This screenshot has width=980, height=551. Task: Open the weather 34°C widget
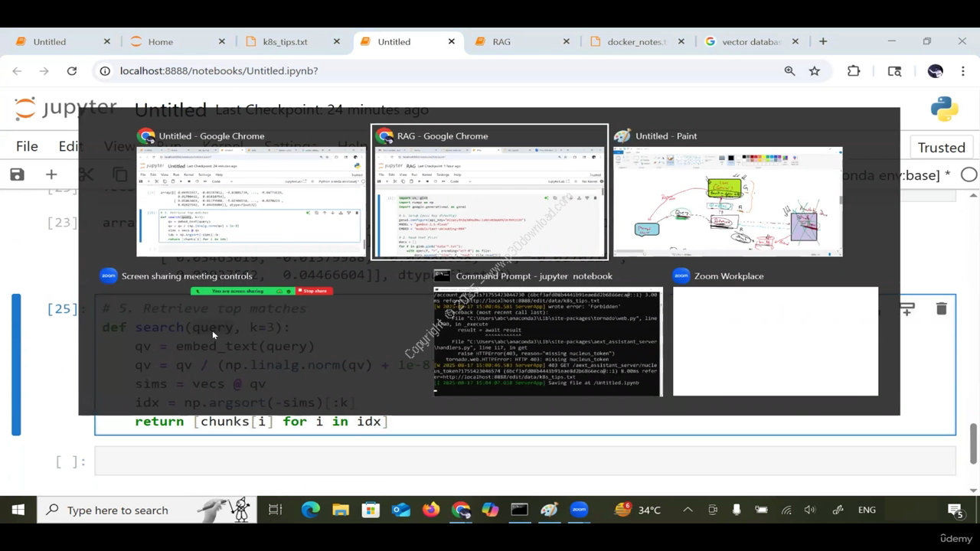coord(638,510)
